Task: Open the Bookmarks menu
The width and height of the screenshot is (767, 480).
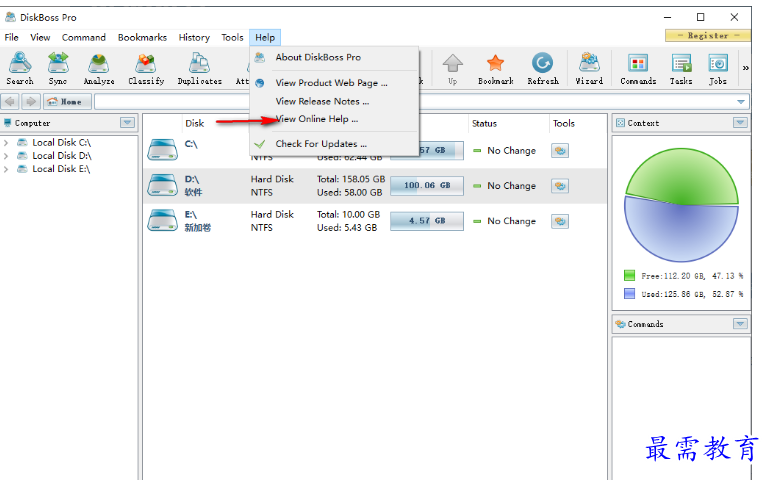Action: 142,37
